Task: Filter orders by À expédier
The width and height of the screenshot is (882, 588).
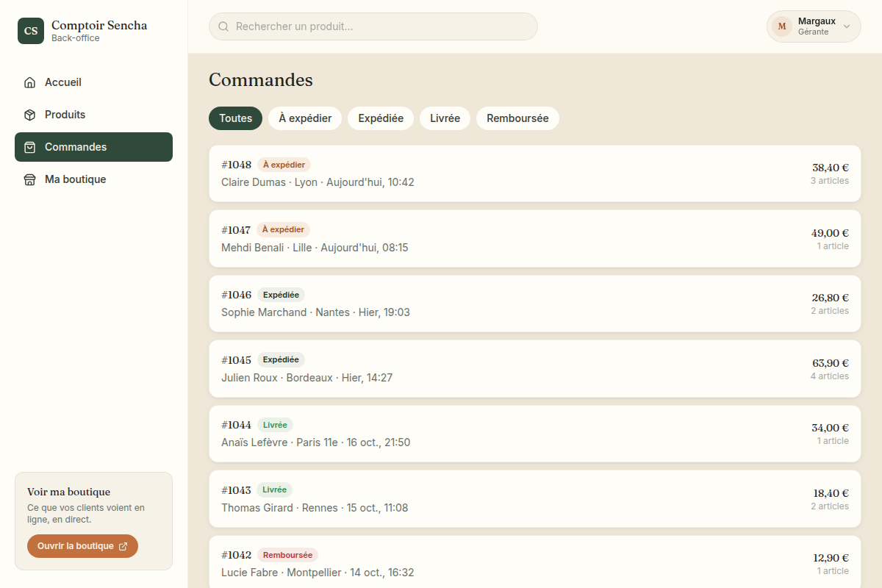Action: click(x=305, y=118)
